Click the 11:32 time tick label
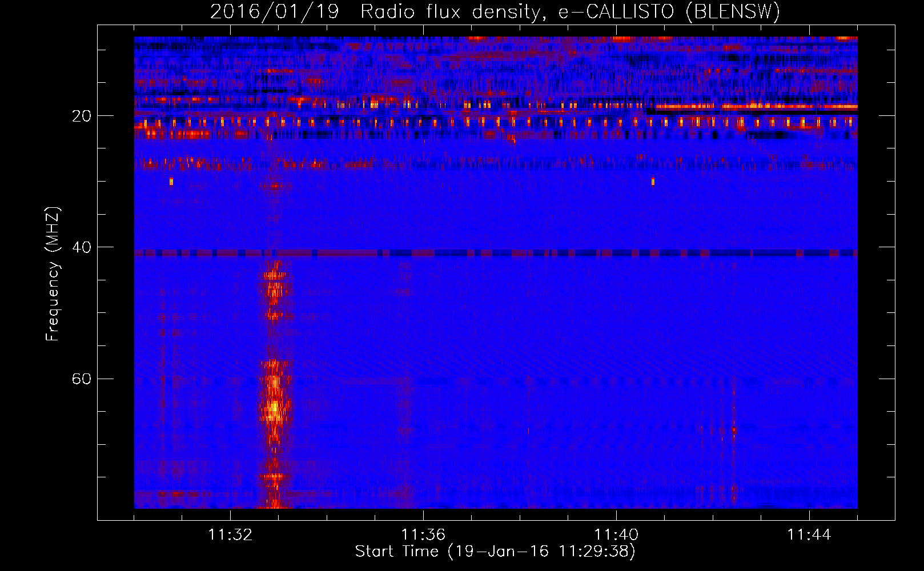 click(230, 535)
